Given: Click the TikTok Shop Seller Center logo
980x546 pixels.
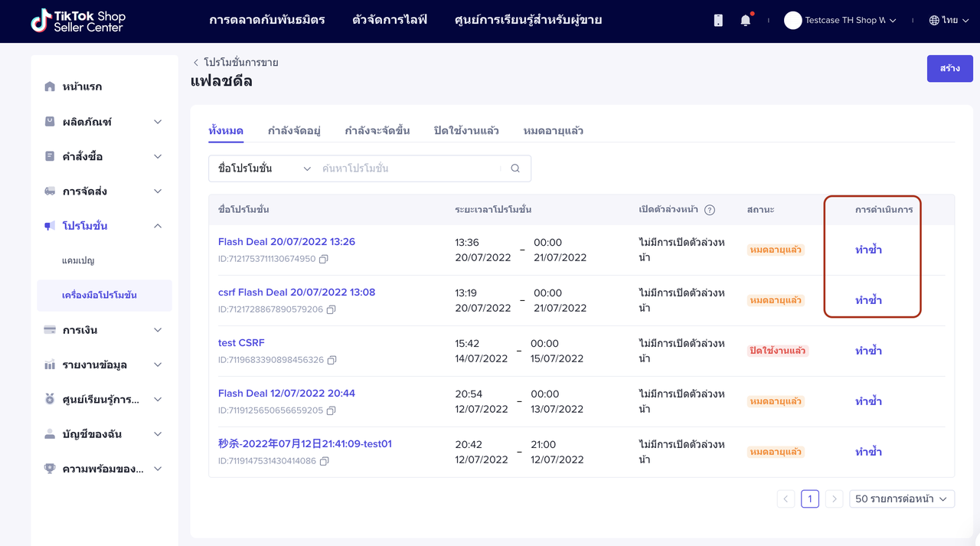Looking at the screenshot, I should coord(78,21).
